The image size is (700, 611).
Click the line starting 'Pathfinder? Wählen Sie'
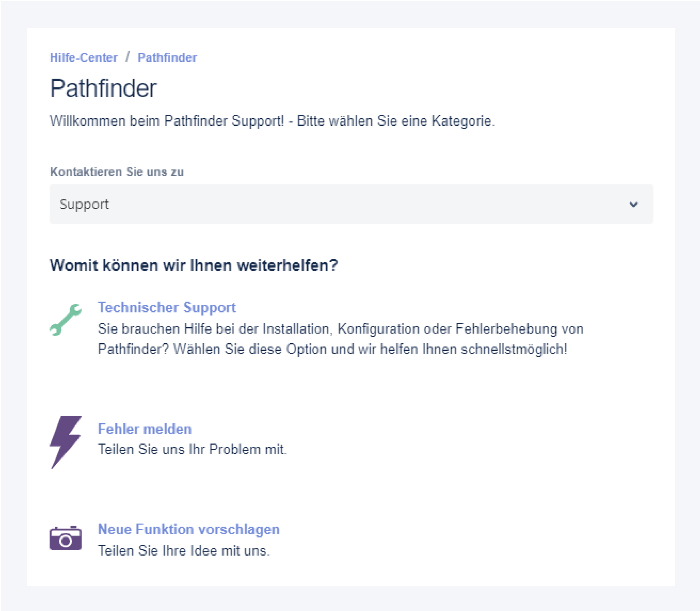coord(332,349)
